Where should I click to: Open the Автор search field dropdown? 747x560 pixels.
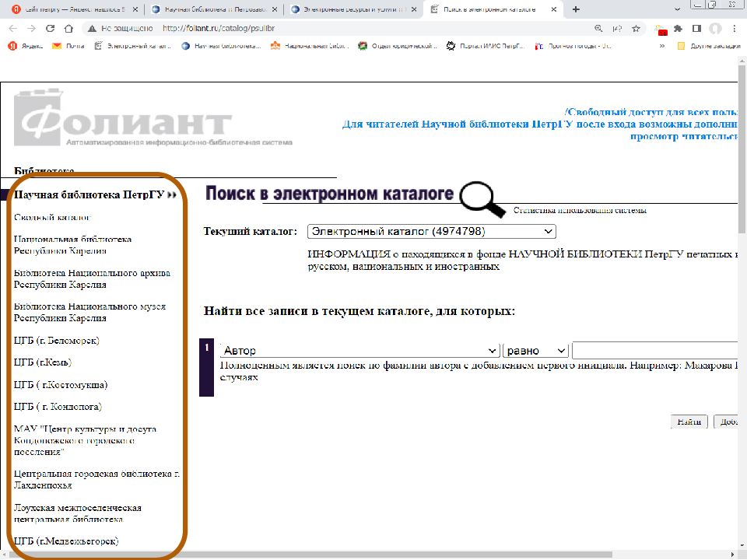point(359,351)
